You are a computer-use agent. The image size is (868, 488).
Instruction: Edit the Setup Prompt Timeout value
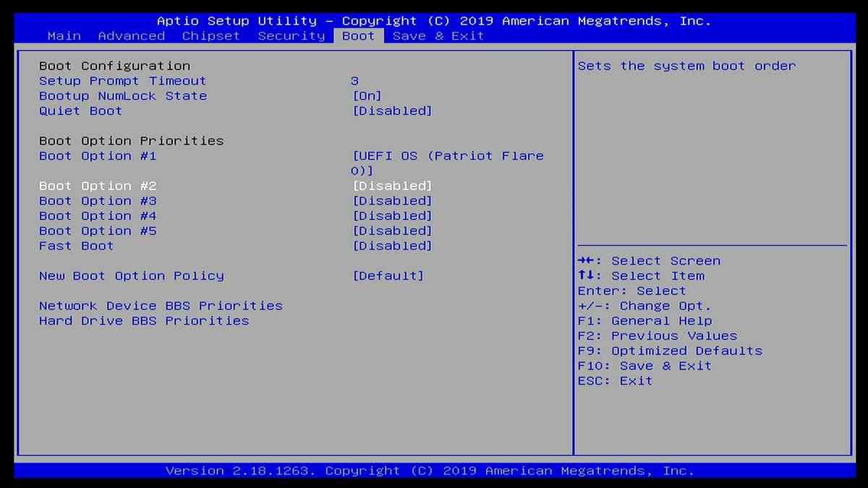(x=354, y=80)
